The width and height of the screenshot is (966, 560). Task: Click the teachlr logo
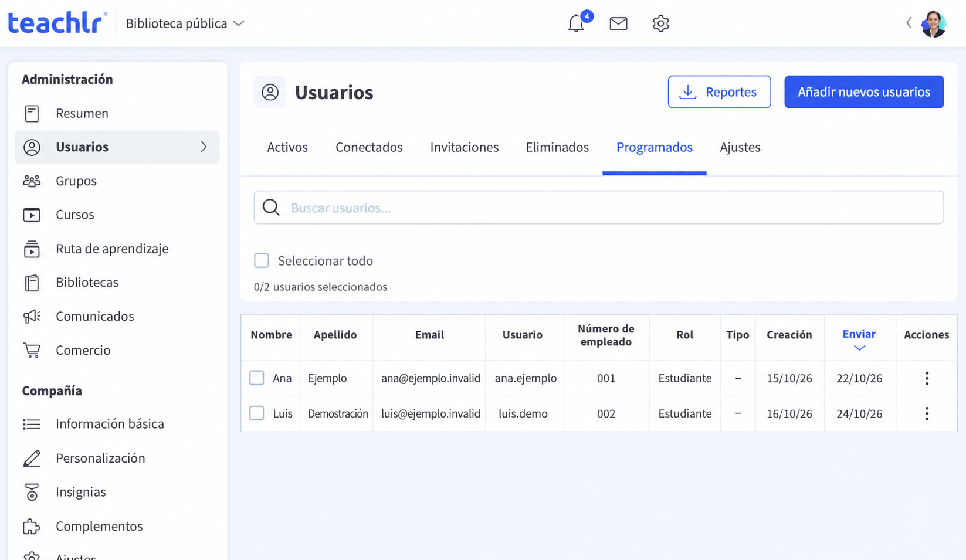[57, 23]
